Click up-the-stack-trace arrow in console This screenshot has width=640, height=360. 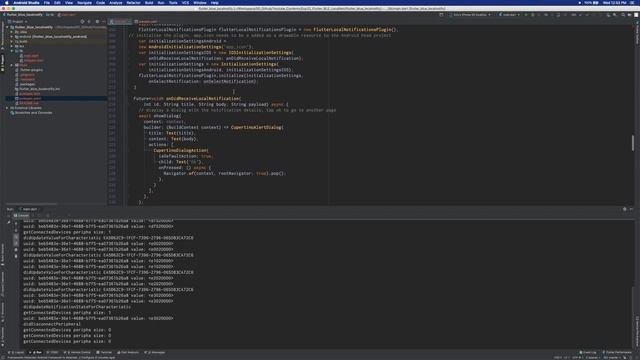(x=16, y=223)
